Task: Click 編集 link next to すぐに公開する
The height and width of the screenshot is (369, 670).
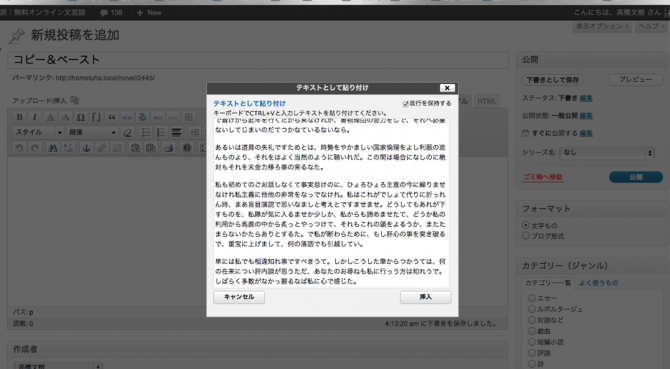Action: tap(586, 133)
